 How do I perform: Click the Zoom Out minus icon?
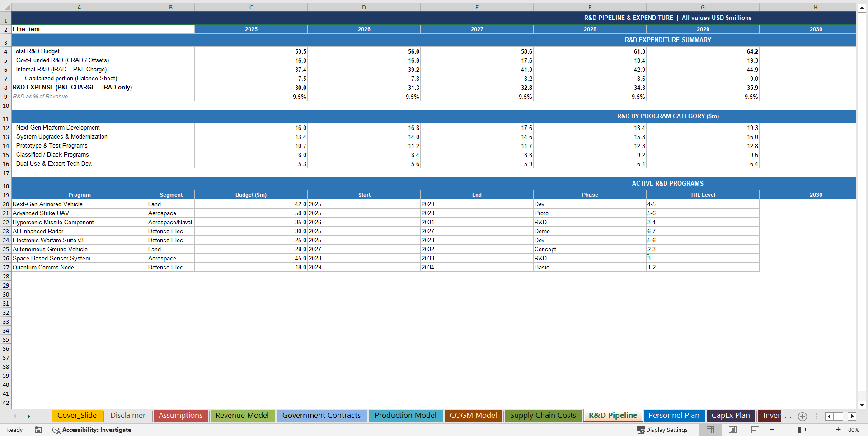click(x=773, y=430)
